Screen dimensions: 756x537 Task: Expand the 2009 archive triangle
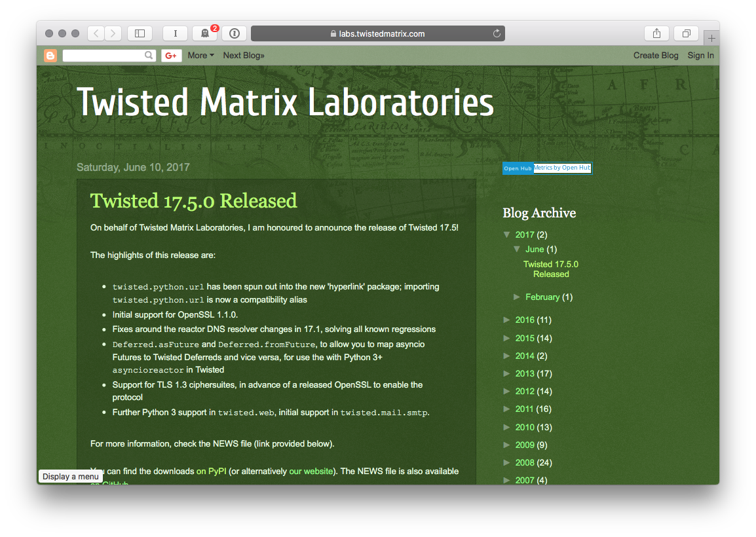[507, 445]
